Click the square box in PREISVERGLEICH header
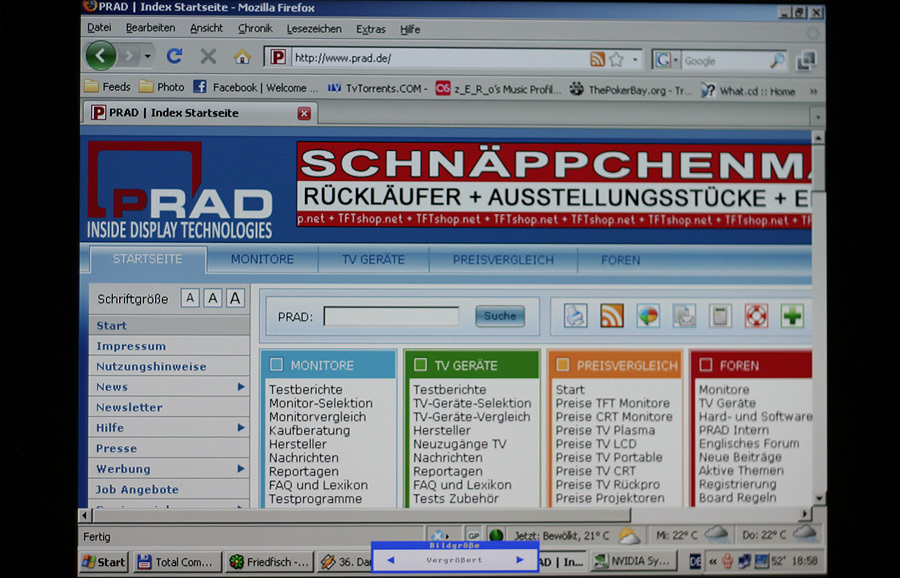The image size is (900, 578). 562,364
